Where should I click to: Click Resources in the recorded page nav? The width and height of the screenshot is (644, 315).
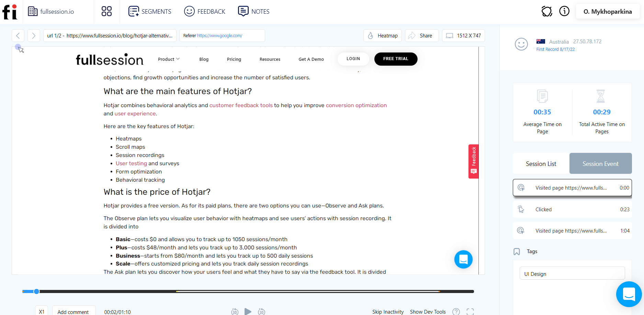pos(270,59)
